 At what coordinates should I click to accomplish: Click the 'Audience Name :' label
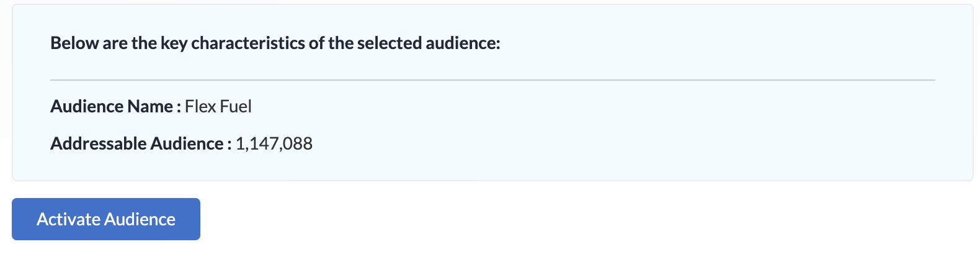115,106
